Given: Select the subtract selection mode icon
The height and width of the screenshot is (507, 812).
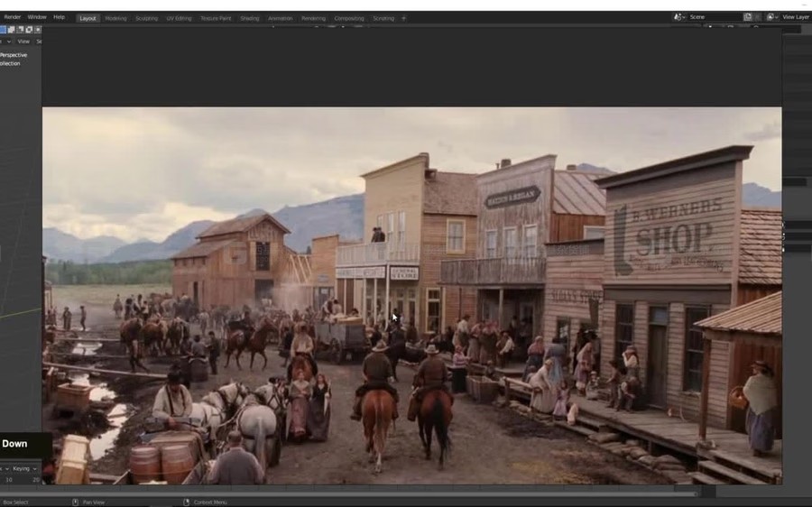Looking at the screenshot, I should click(20, 30).
